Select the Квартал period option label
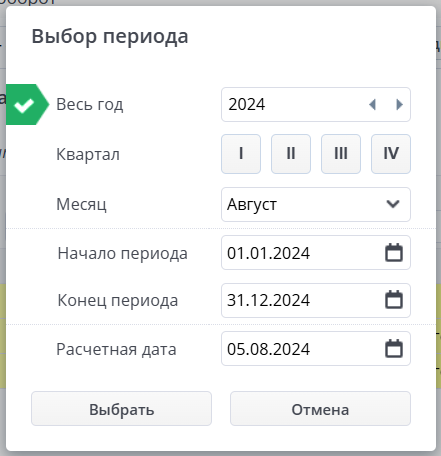Viewport: 441px width, 456px height. [88, 154]
